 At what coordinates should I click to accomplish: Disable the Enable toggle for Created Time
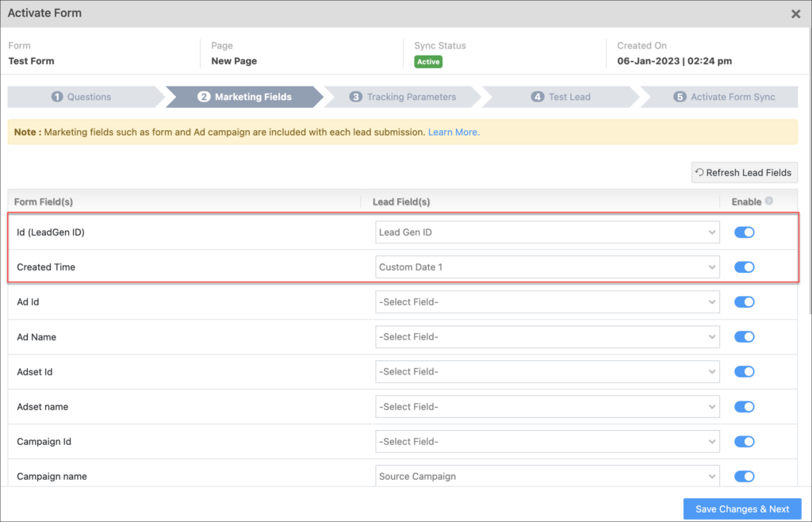coord(744,267)
